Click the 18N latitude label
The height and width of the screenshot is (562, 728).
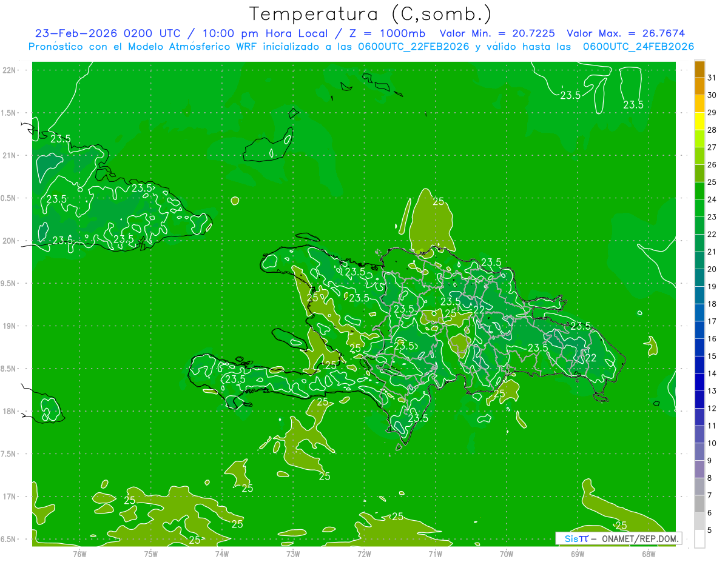10,411
